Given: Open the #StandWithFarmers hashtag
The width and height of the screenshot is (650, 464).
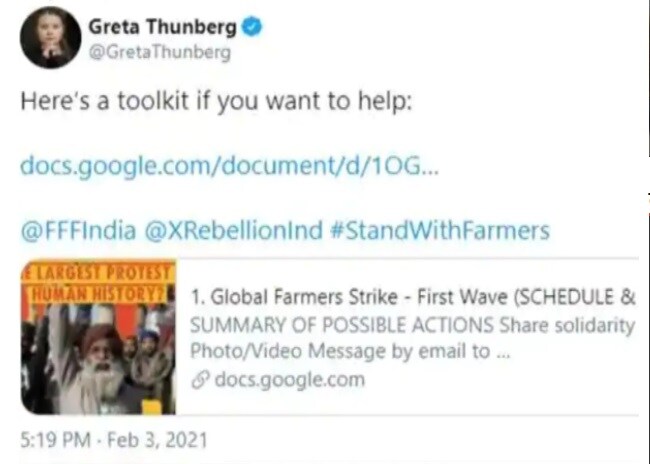Looking at the screenshot, I should point(441,231).
